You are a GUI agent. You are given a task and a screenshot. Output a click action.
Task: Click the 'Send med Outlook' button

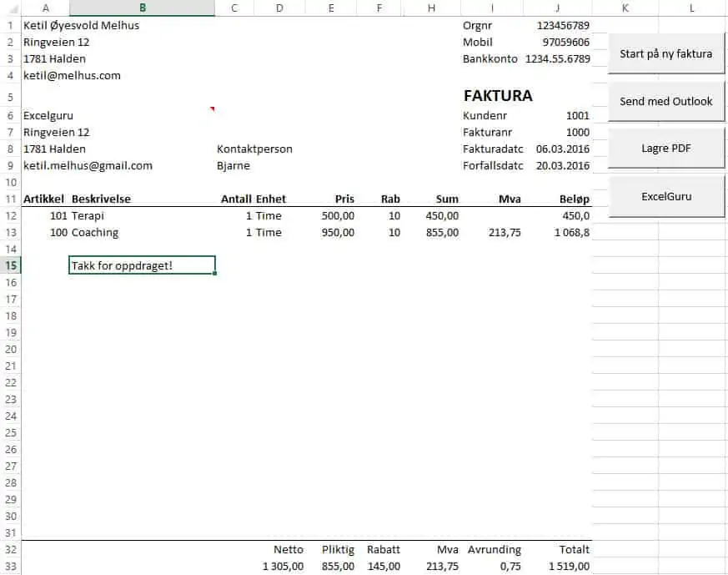(x=665, y=101)
